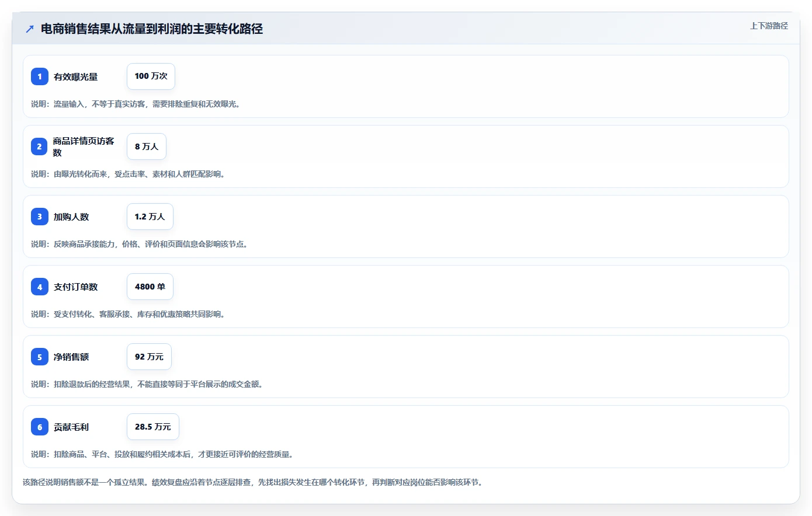Click the arrow icon beside the title

coord(30,29)
